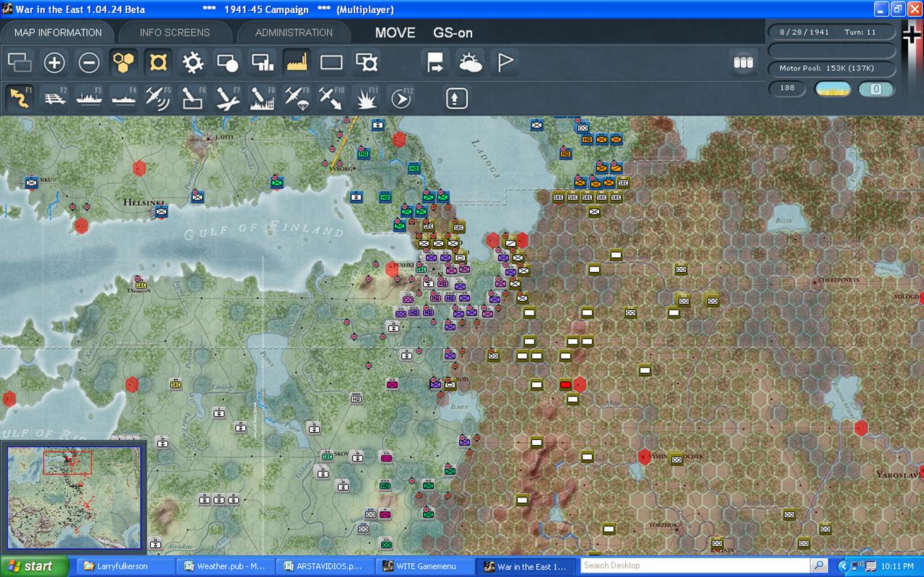Open the INFO SCREENS tab
This screenshot has width=924, height=577.
click(175, 33)
